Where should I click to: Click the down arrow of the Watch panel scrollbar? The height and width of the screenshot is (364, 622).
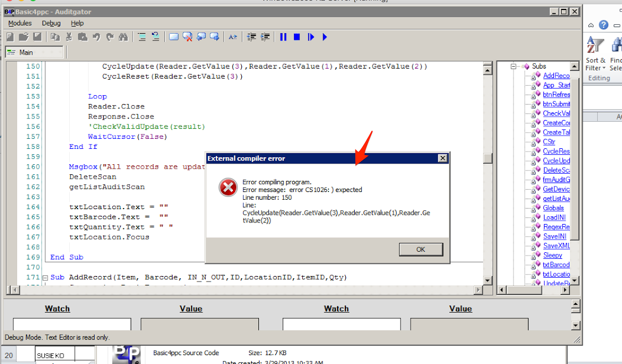click(576, 325)
